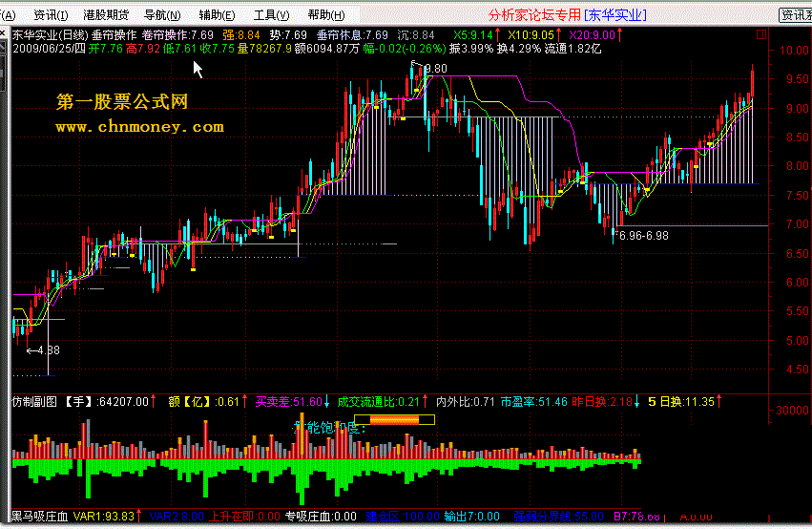
Task: Open the 港股期货 menu
Action: pyautogui.click(x=106, y=15)
